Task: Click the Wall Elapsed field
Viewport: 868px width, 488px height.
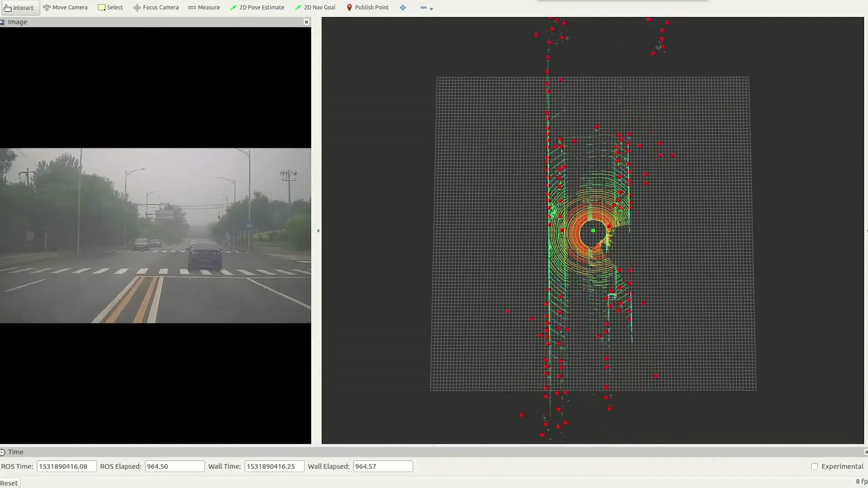Action: click(x=382, y=466)
